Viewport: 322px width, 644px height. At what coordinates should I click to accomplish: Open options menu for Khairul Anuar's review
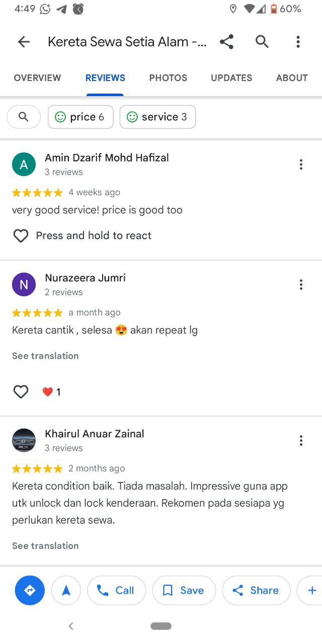coord(301,441)
